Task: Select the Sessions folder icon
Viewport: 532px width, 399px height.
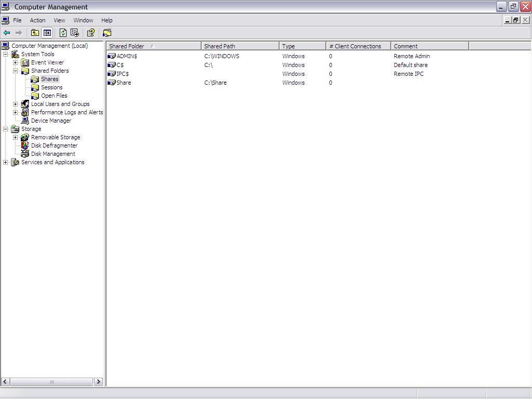Action: pos(35,87)
